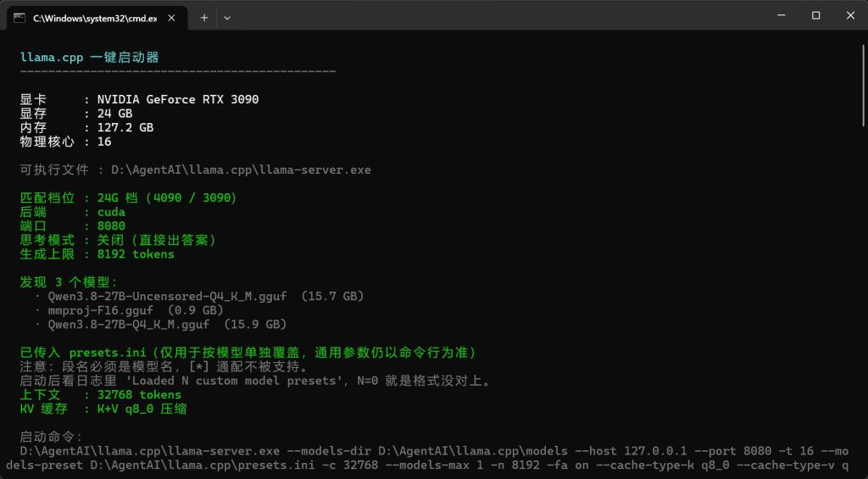Open a new terminal tab with plus
This screenshot has height=479, width=868.
204,18
